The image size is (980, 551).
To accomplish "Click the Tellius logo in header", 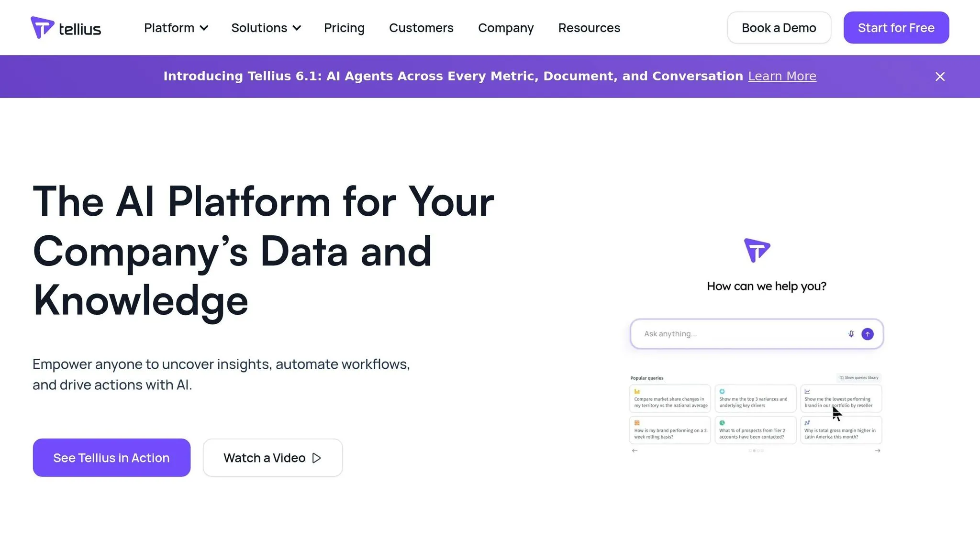I will [x=66, y=28].
